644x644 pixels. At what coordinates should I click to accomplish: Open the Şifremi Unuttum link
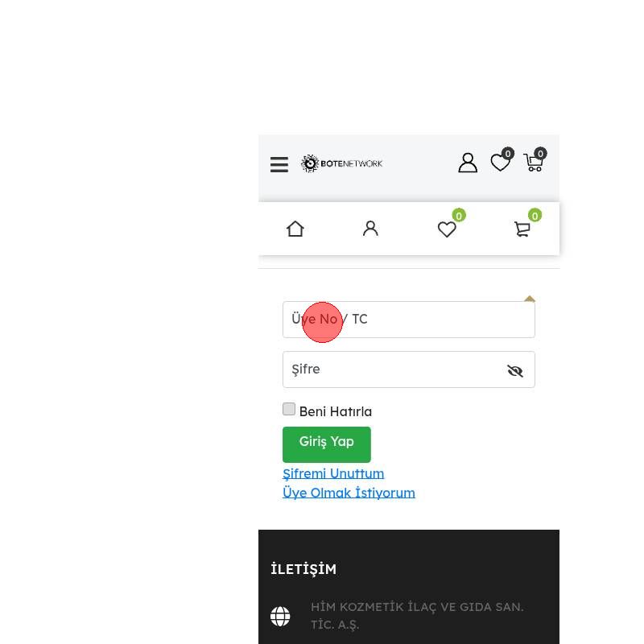tap(333, 473)
